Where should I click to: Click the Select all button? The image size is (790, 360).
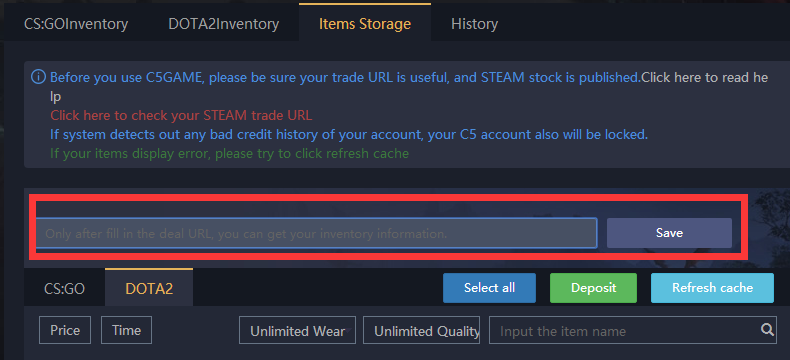(489, 288)
